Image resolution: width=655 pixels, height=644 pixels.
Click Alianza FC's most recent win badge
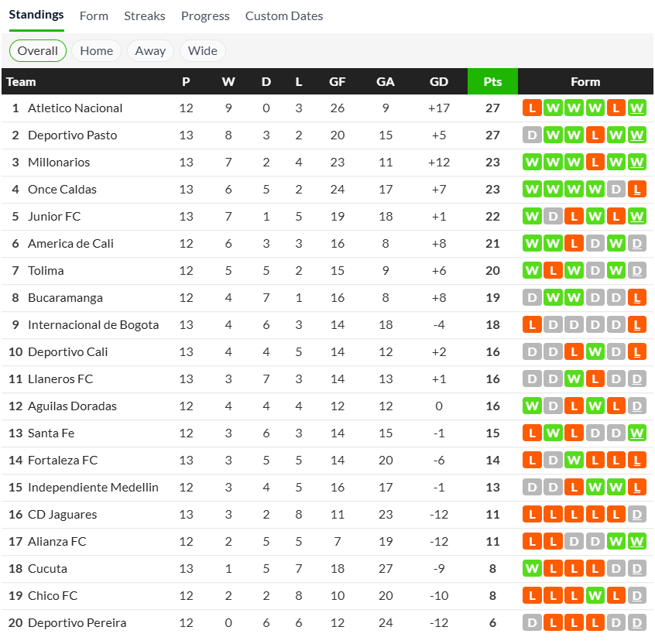point(637,542)
